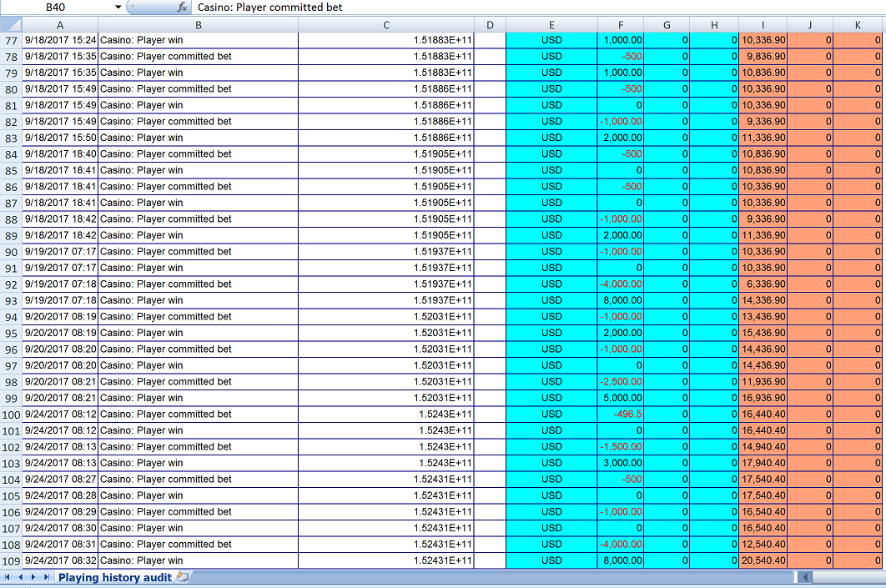The image size is (886, 588).
Task: Open the Name Box dropdown arrow
Action: [x=117, y=7]
